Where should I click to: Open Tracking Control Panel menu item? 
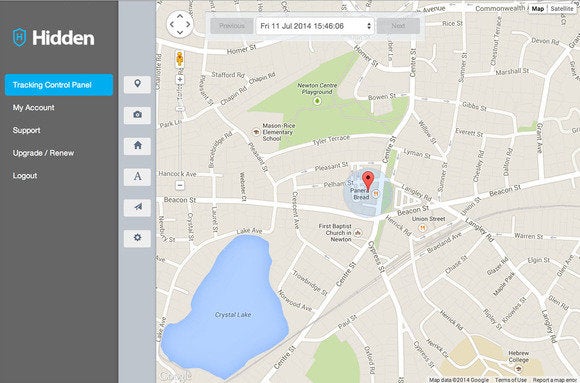59,85
